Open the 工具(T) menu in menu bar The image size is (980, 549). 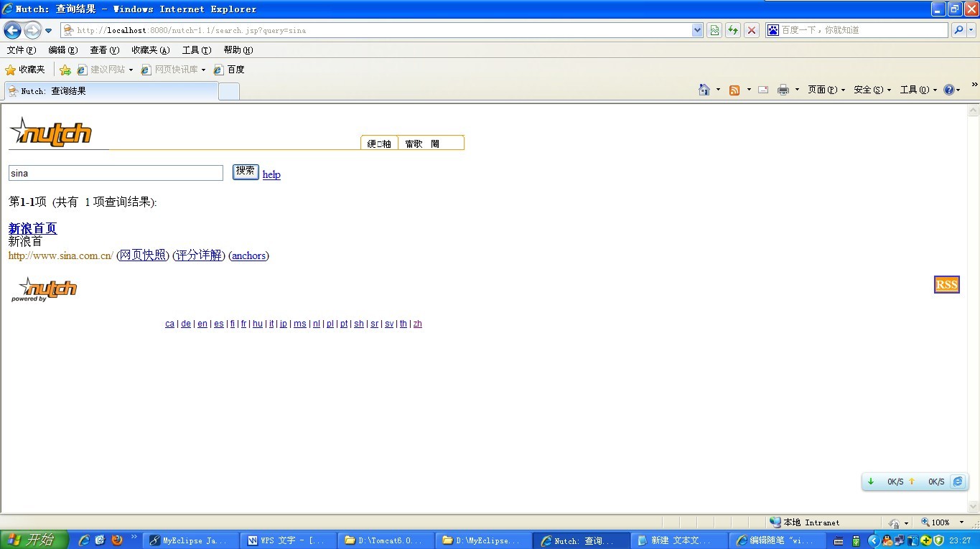[197, 50]
